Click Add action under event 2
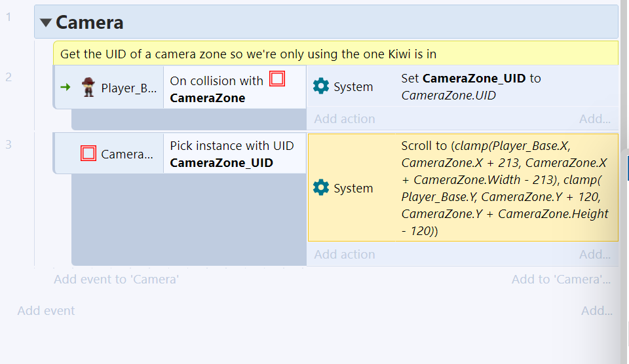 point(345,118)
